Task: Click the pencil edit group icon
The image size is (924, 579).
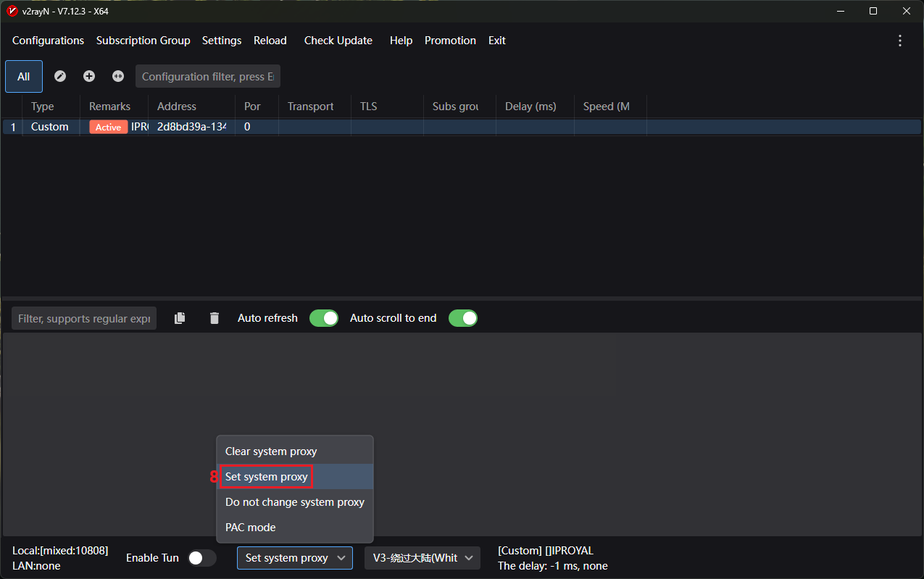Action: tap(60, 76)
